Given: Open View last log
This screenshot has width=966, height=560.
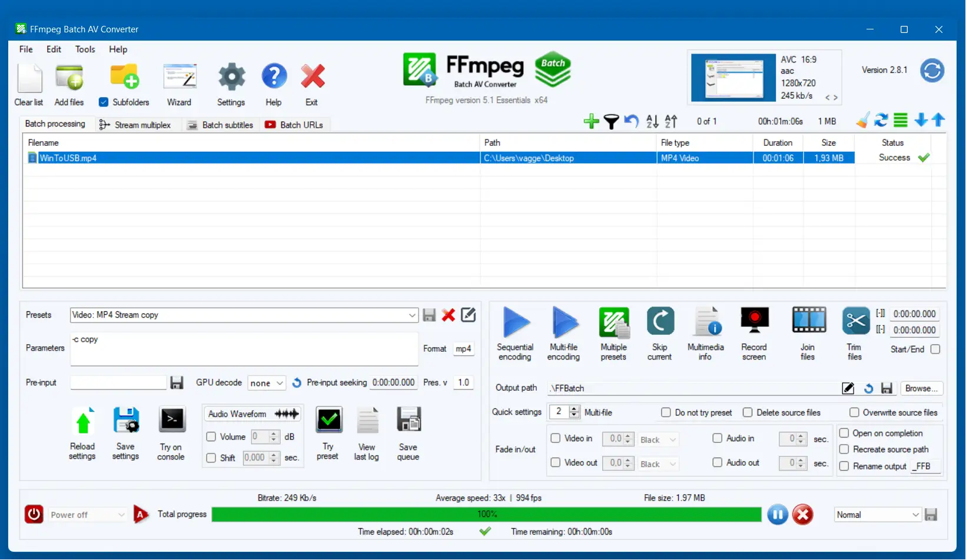Looking at the screenshot, I should [367, 421].
